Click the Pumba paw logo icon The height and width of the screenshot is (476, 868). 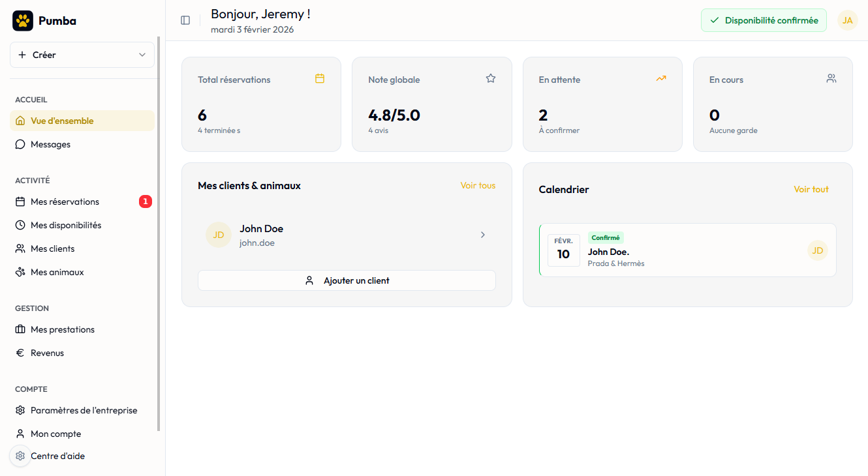click(x=23, y=21)
